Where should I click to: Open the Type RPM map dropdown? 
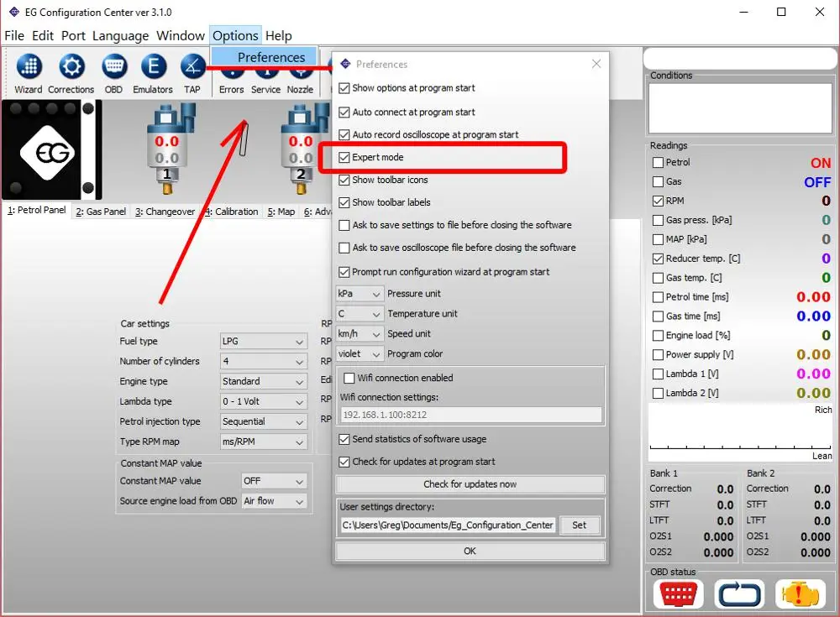point(264,442)
